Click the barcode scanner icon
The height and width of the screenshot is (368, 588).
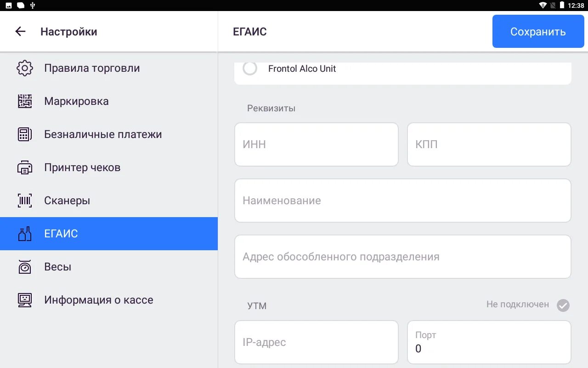coord(25,201)
